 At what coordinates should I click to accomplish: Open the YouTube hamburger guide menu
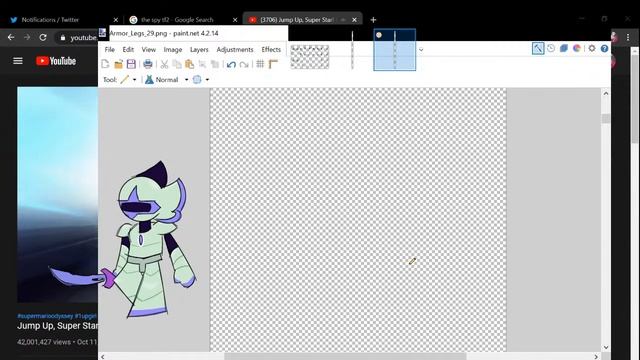18,61
